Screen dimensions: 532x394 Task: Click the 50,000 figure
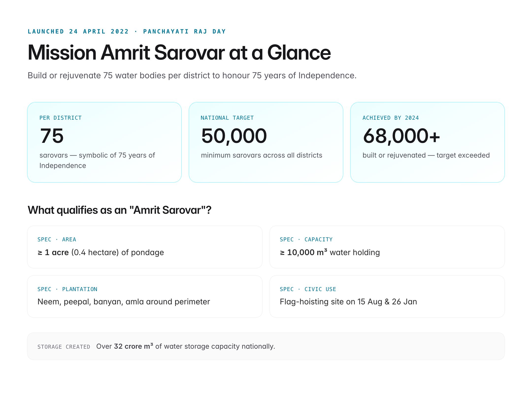click(234, 136)
